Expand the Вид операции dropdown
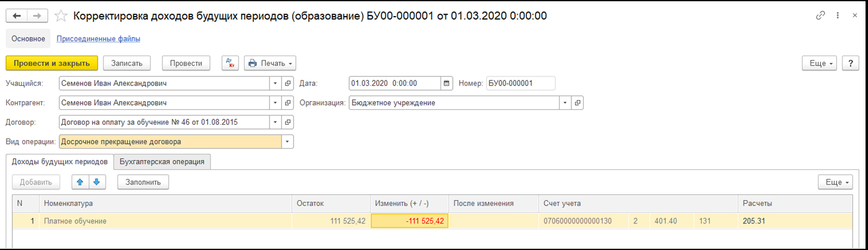The image size is (868, 250). coord(287,142)
